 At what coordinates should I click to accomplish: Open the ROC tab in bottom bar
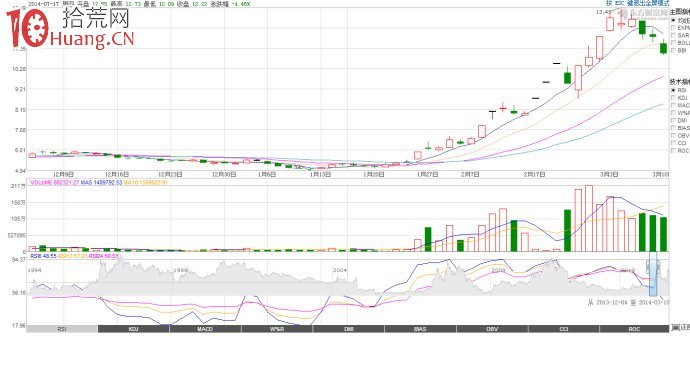pyautogui.click(x=634, y=329)
